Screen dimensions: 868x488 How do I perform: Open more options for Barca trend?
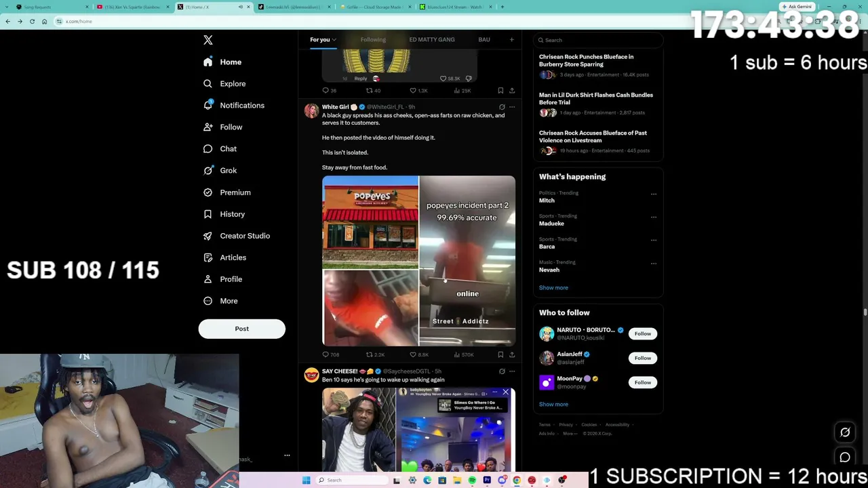pos(654,240)
